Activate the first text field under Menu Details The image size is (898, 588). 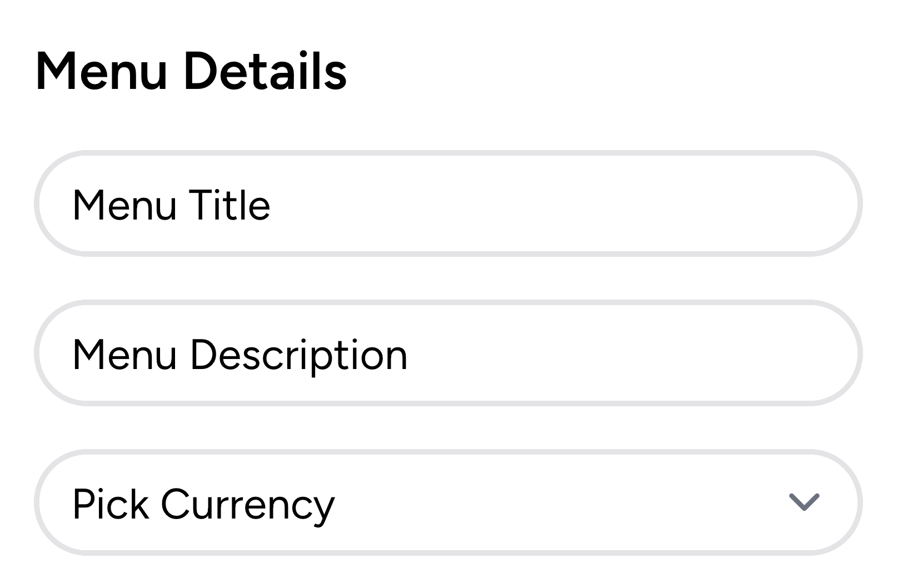(x=448, y=203)
